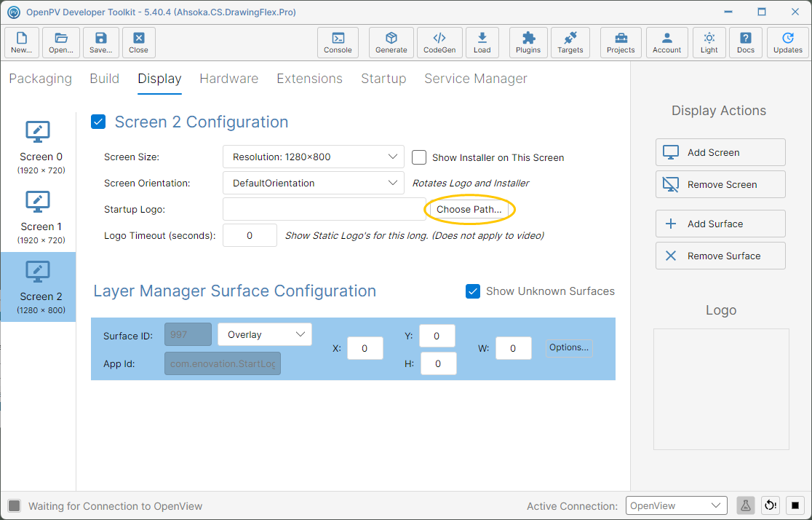The width and height of the screenshot is (812, 520).
Task: Open the Projects toolbar item
Action: pyautogui.click(x=621, y=42)
